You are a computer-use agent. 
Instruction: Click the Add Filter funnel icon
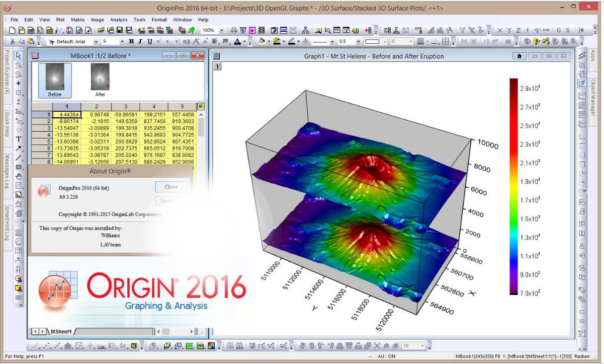[x=462, y=30]
